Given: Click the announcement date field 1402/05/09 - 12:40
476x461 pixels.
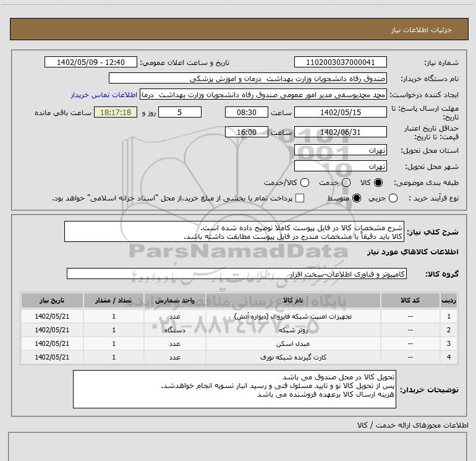Looking at the screenshot, I should point(91,62).
